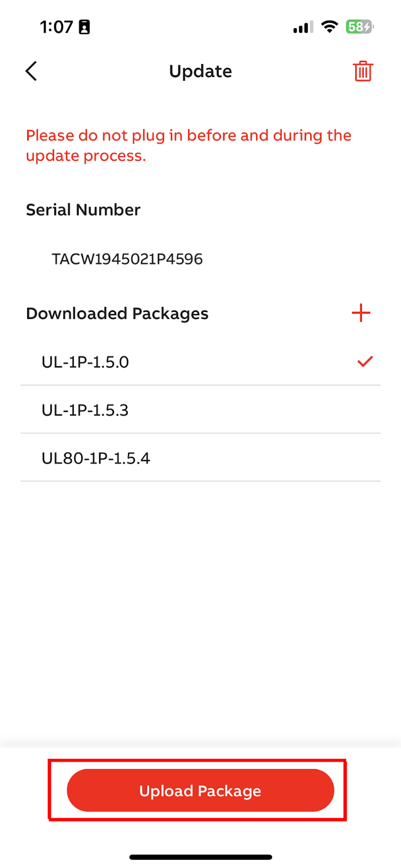Tap the red do-not-plug-in warning text
The width and height of the screenshot is (401, 868).
(x=188, y=145)
